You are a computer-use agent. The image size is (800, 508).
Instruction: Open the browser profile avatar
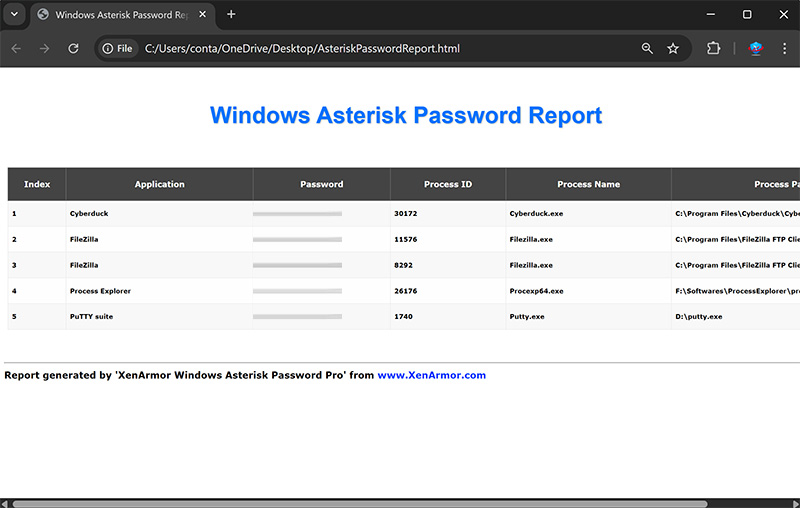[756, 48]
